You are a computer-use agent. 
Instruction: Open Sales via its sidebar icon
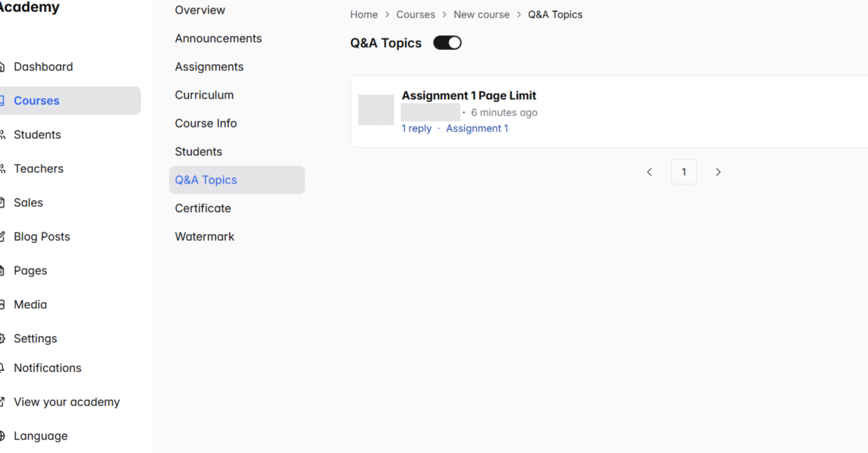point(2,202)
